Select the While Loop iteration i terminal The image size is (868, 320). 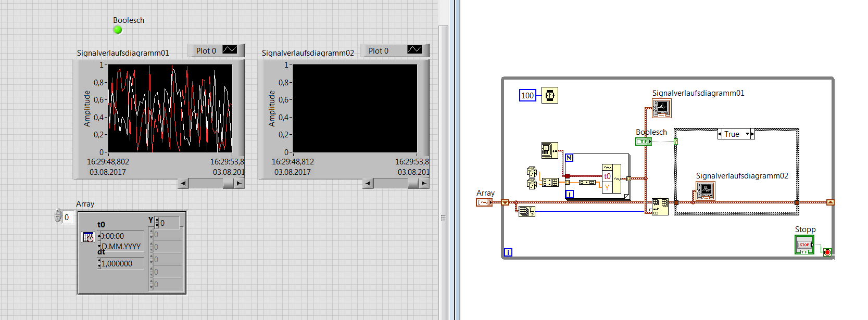pyautogui.click(x=508, y=252)
